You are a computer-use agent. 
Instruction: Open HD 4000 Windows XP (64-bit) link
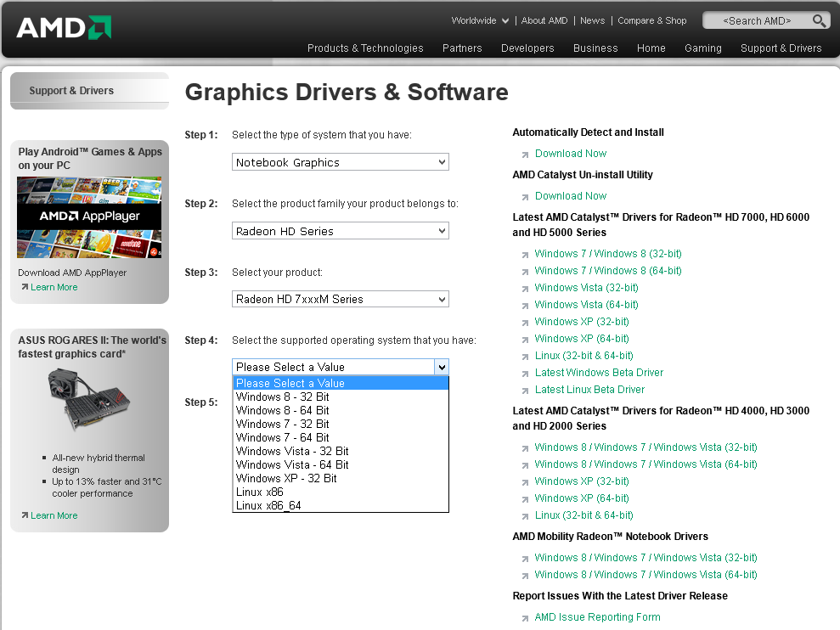point(582,498)
